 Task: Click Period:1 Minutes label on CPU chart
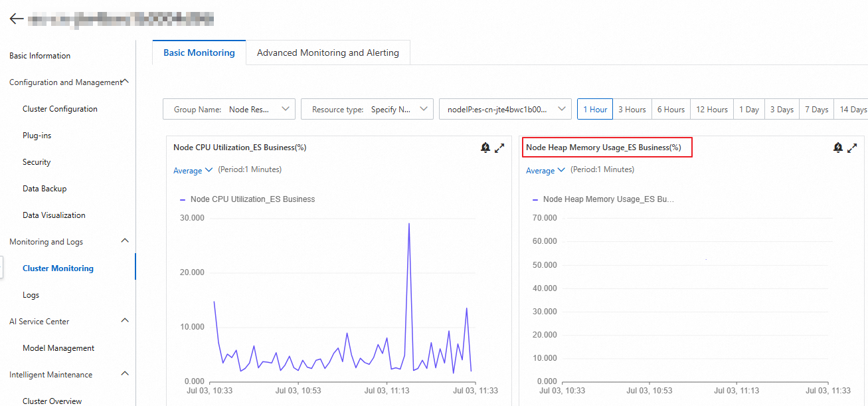(x=250, y=169)
